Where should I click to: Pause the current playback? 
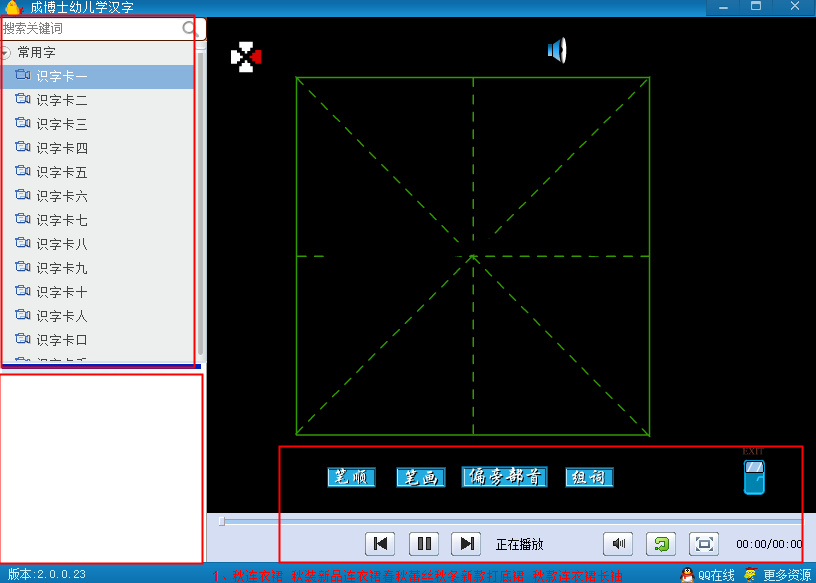click(424, 544)
